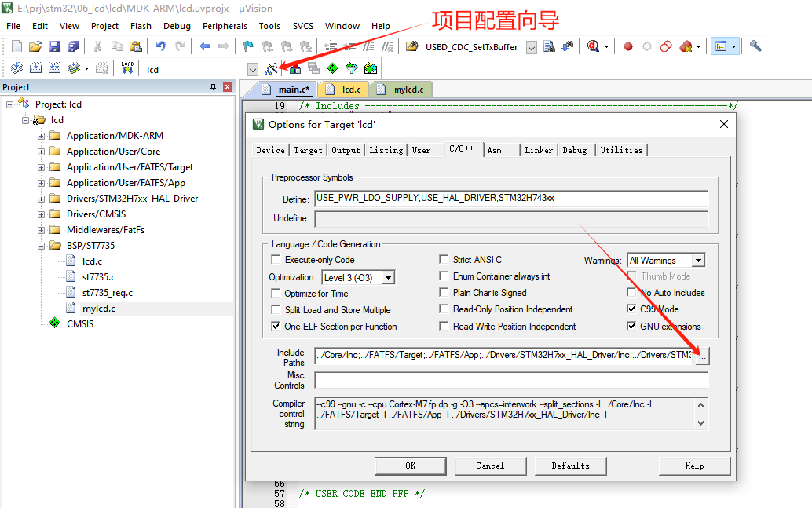Expand the Middlewares/FatFs group
Screen dimensions: 812x508
click(x=41, y=230)
